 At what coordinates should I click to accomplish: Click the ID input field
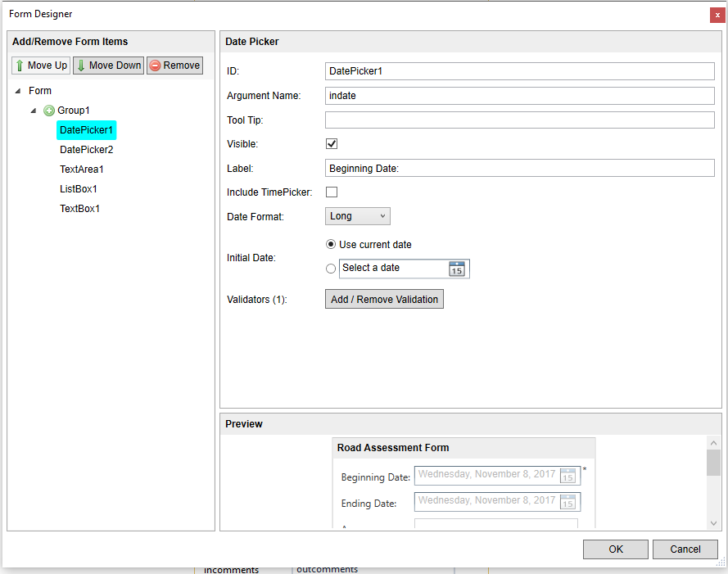click(x=519, y=71)
